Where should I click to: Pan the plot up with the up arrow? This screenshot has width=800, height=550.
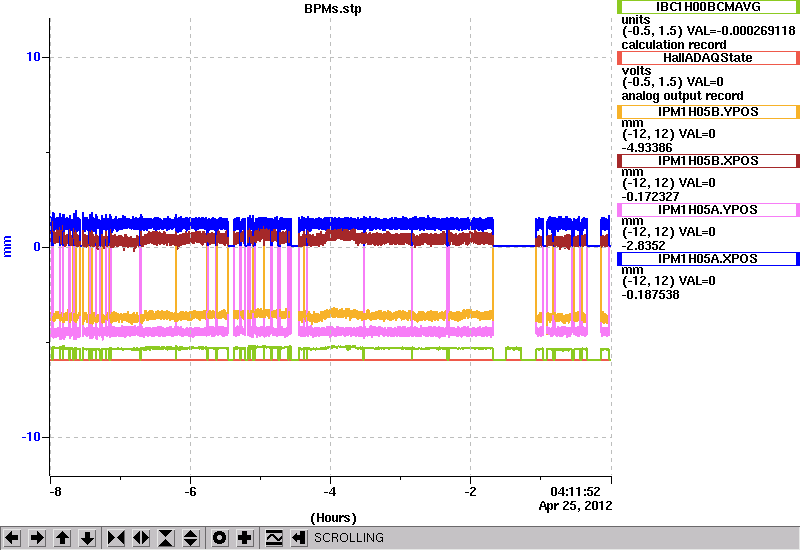coord(62,538)
